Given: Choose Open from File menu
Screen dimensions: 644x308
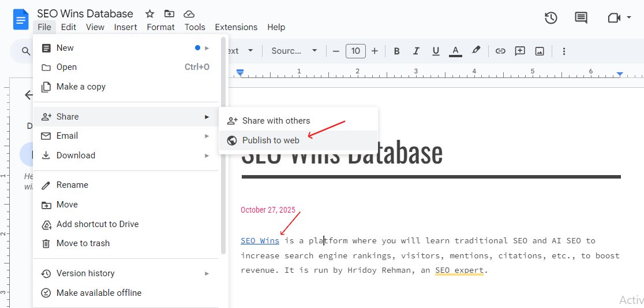Looking at the screenshot, I should 126,67.
